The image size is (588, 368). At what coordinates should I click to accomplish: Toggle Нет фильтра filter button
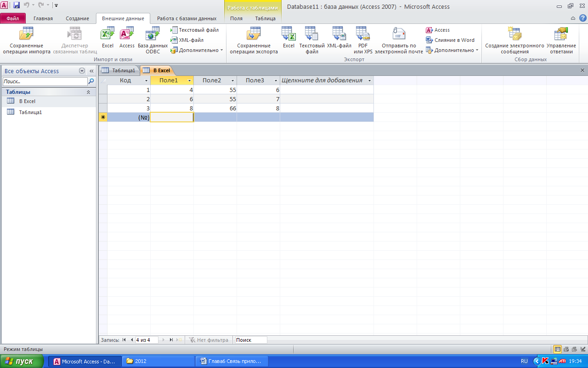[x=209, y=340]
